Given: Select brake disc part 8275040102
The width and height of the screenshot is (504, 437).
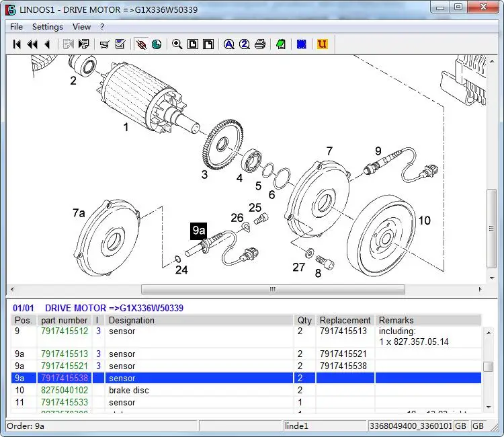Looking at the screenshot, I should (x=65, y=391).
